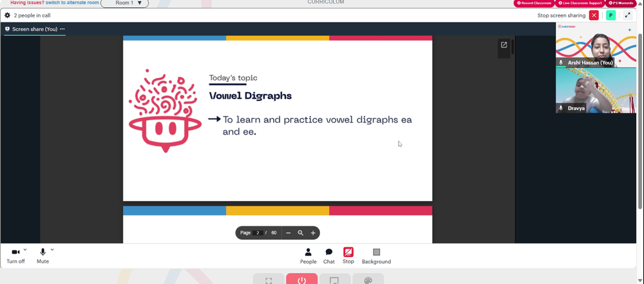Click the red power end-class button
This screenshot has width=644, height=284.
tap(302, 280)
